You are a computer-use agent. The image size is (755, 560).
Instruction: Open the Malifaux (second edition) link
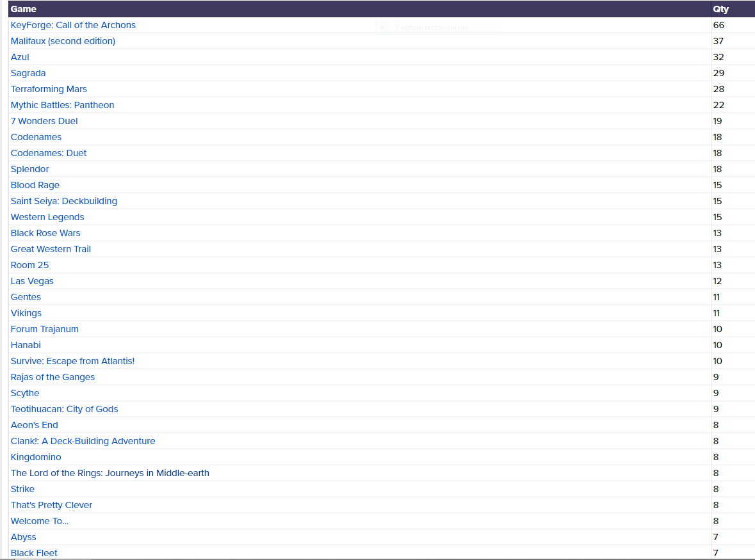63,41
